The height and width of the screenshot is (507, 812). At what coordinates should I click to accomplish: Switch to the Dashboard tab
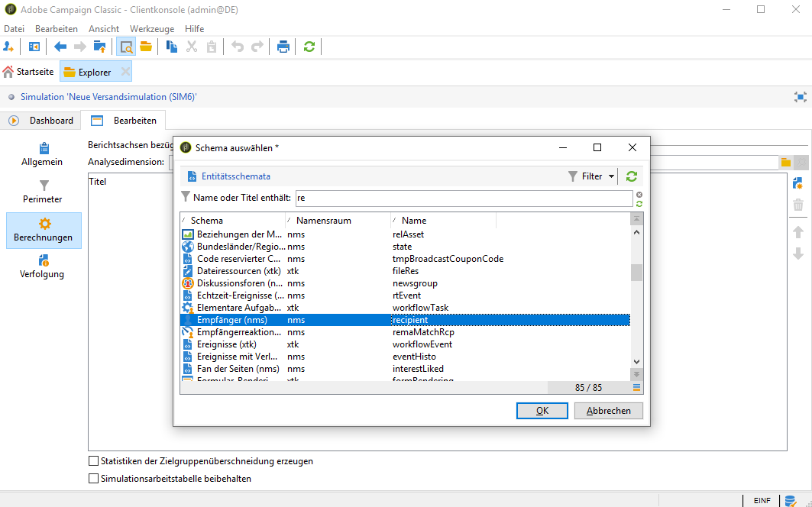(41, 121)
